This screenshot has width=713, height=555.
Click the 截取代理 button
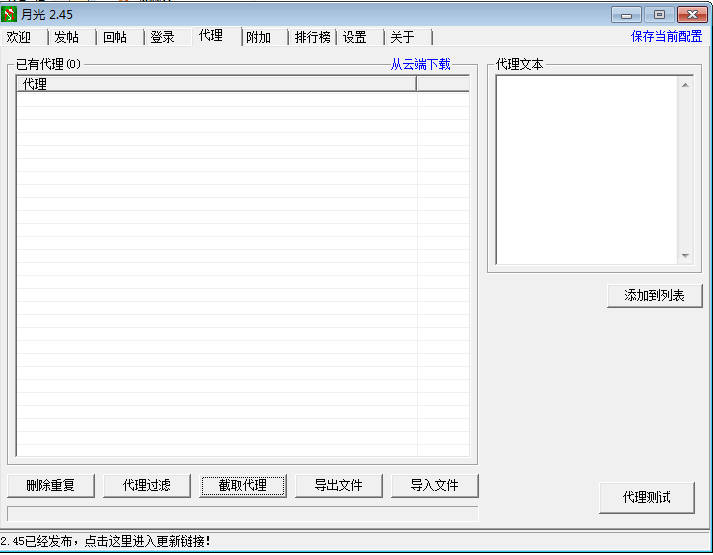tap(243, 486)
